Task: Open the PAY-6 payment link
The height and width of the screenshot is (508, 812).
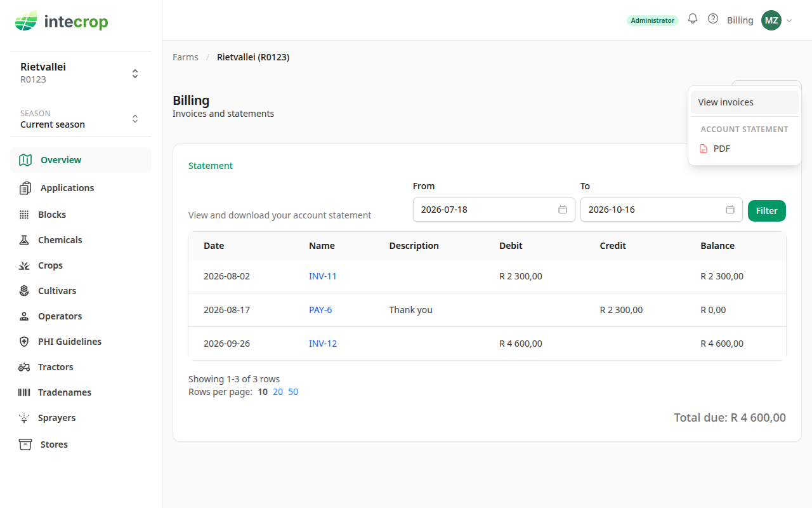Action: (x=320, y=310)
